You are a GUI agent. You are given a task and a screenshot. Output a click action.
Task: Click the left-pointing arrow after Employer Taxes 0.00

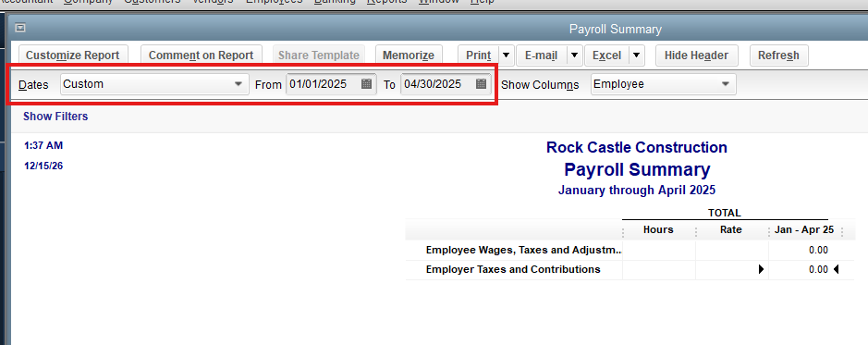pyautogui.click(x=836, y=270)
